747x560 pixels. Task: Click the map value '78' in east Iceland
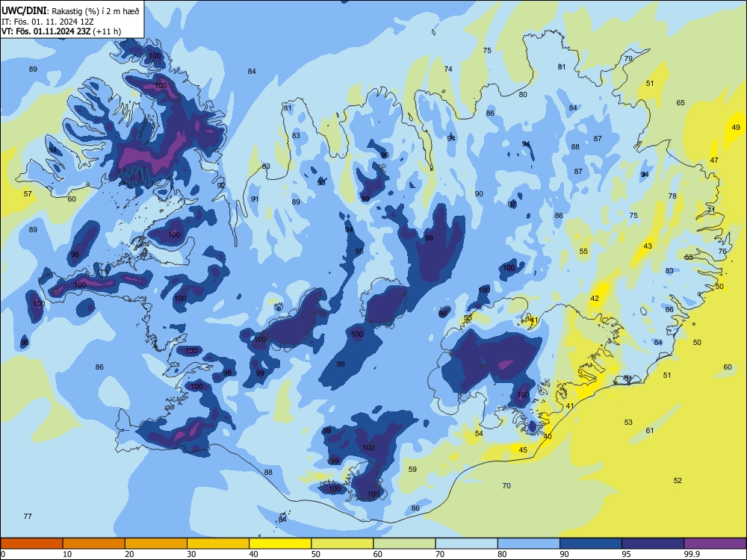click(x=672, y=196)
